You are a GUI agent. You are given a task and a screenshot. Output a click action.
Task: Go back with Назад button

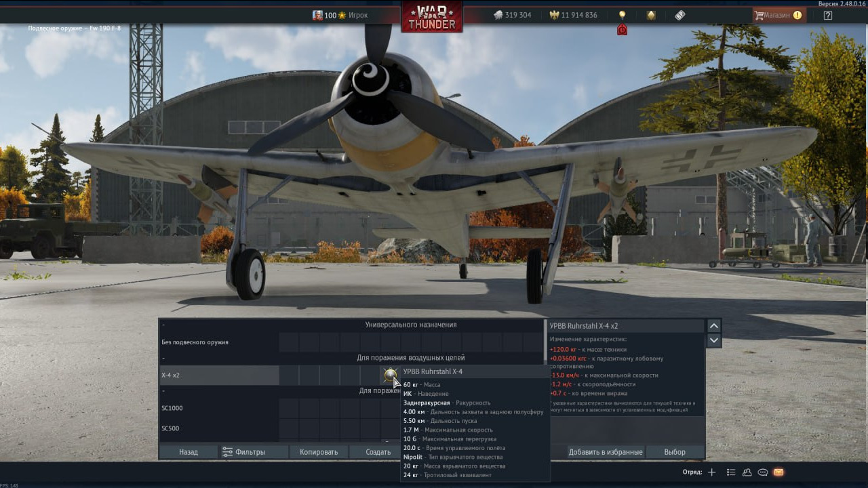[x=189, y=452]
